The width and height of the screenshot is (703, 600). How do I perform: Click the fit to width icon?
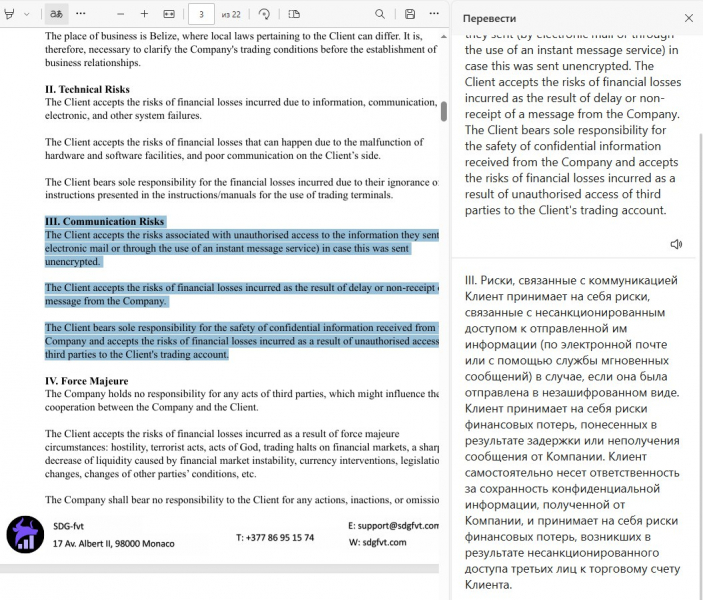(x=169, y=14)
